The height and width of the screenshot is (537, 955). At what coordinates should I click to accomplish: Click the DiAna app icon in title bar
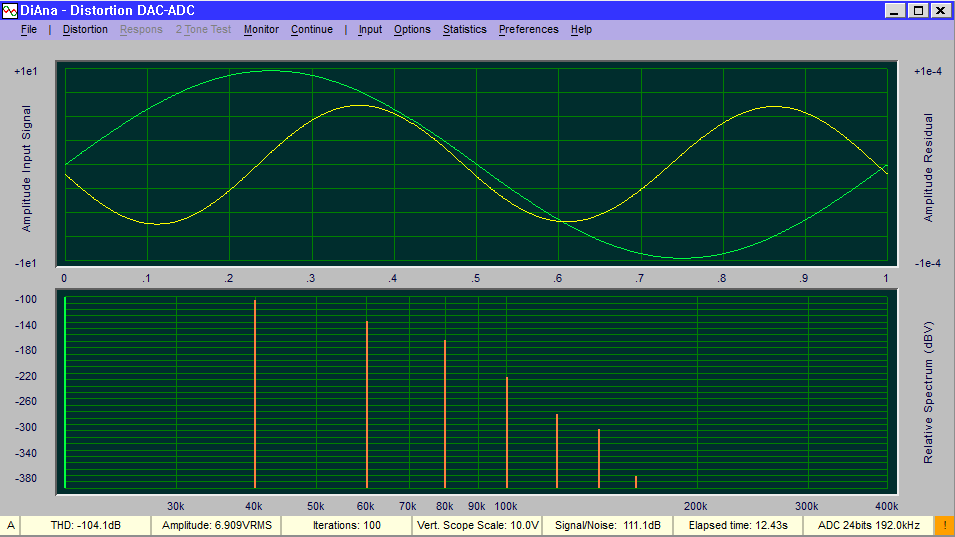click(x=10, y=10)
